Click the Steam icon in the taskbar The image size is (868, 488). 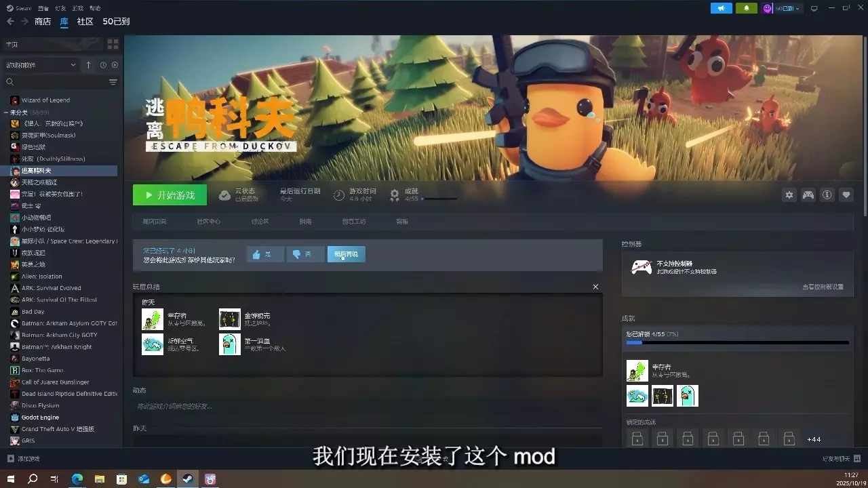coord(189,479)
